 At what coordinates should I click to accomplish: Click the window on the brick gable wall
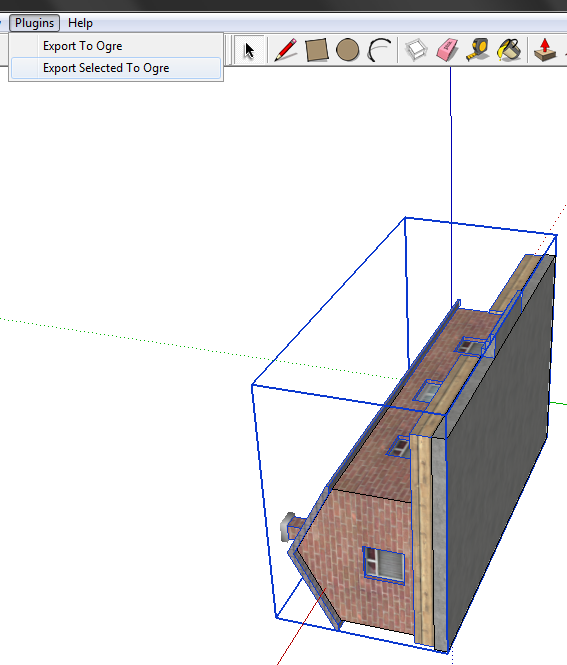(x=384, y=565)
